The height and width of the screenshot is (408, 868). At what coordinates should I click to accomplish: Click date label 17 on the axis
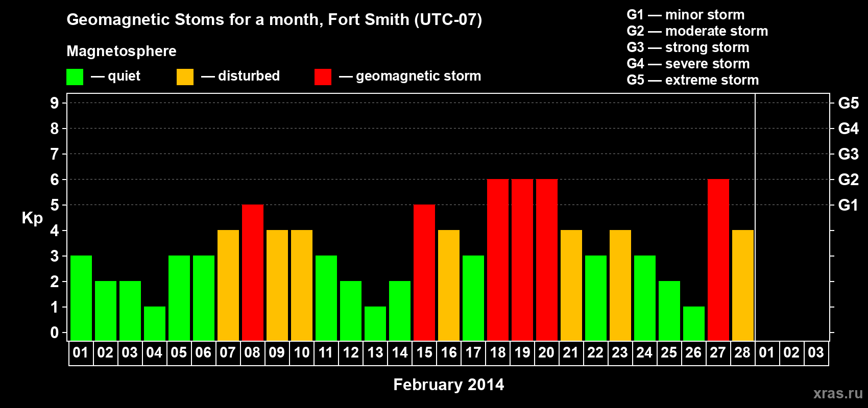pos(473,353)
